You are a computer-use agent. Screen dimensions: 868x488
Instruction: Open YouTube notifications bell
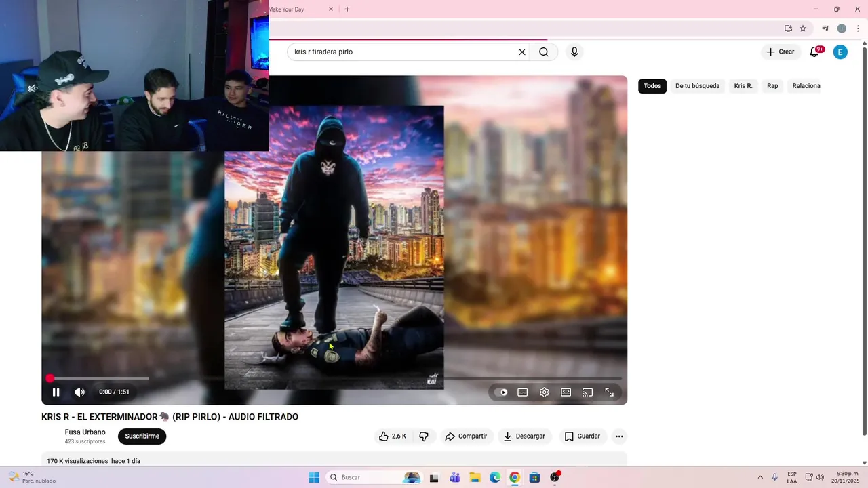point(815,52)
